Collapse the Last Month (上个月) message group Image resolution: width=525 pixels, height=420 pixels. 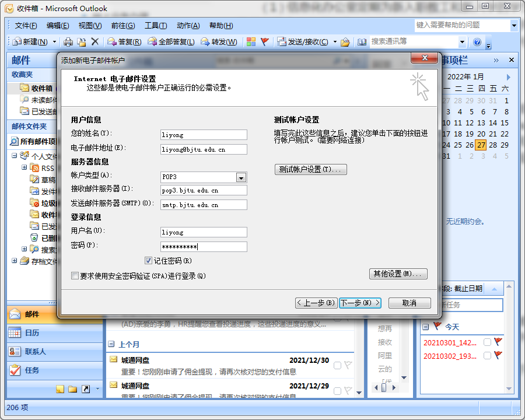tap(111, 344)
